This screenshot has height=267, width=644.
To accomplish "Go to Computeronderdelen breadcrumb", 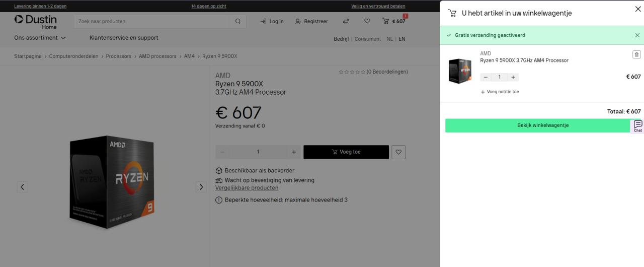I will pos(74,56).
